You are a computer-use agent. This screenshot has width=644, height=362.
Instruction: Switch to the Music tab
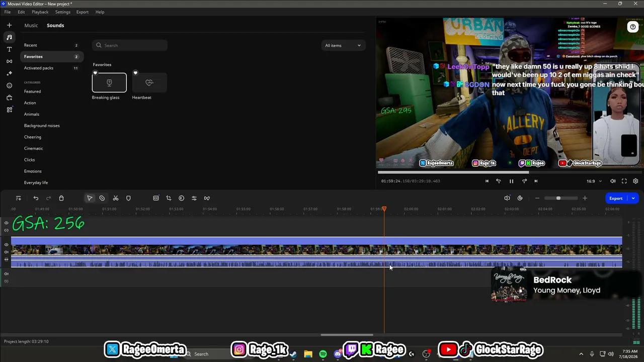click(x=31, y=25)
